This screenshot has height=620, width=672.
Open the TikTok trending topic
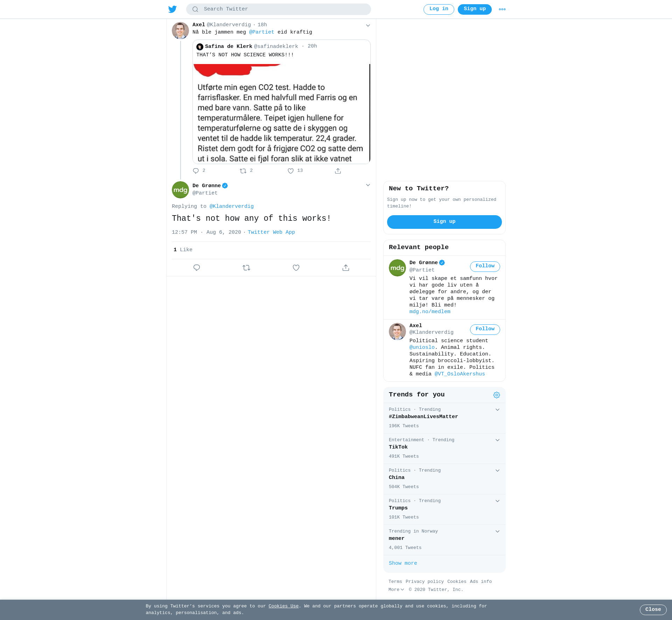point(444,448)
